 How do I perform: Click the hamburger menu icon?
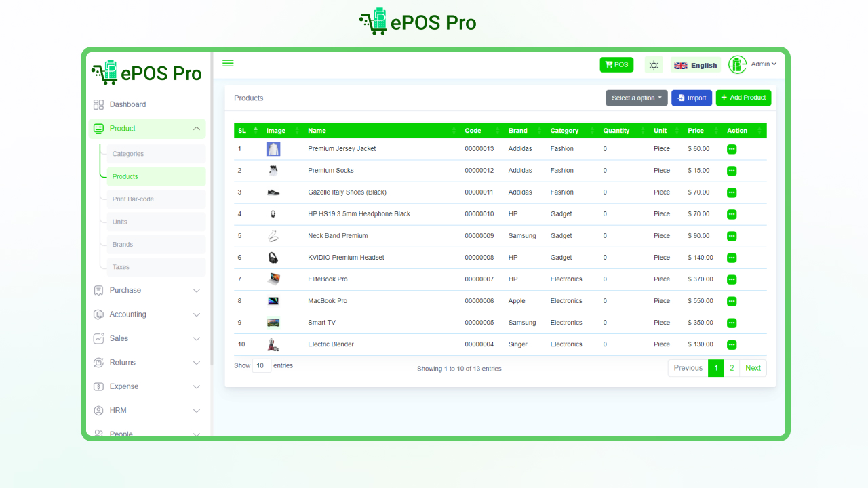(228, 62)
